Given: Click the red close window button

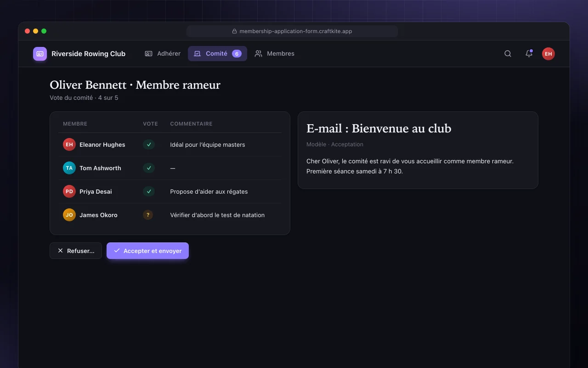Looking at the screenshot, I should point(28,31).
